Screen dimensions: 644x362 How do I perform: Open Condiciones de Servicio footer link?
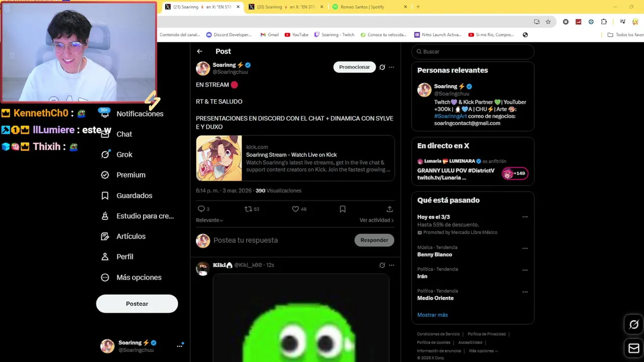coord(438,334)
